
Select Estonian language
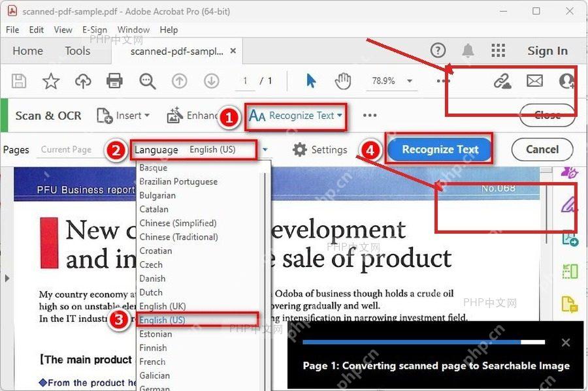pyautogui.click(x=155, y=334)
